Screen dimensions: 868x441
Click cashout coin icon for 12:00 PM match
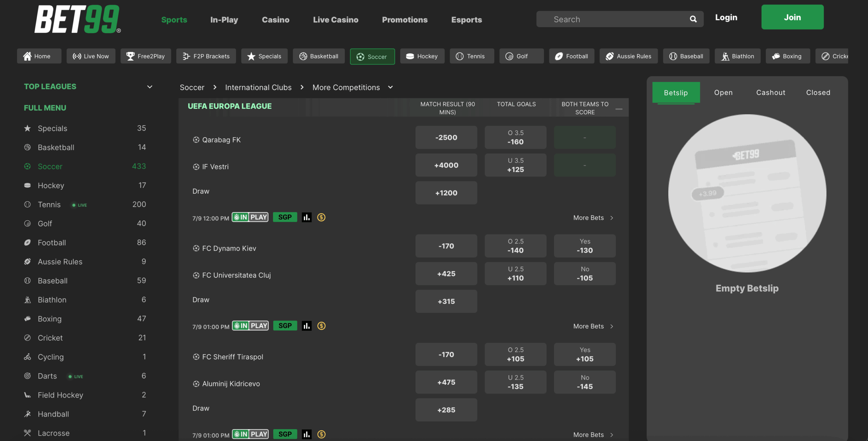[321, 217]
